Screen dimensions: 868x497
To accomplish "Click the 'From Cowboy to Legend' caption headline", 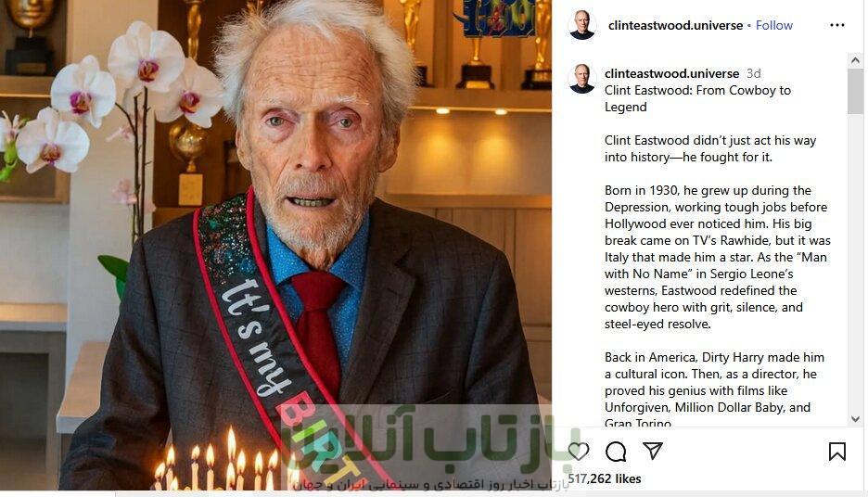I will pyautogui.click(x=697, y=98).
